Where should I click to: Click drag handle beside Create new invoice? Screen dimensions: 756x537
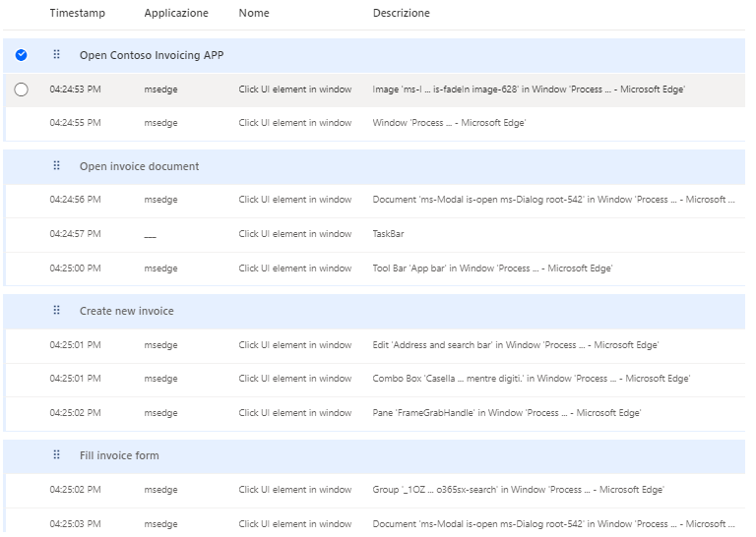56,311
